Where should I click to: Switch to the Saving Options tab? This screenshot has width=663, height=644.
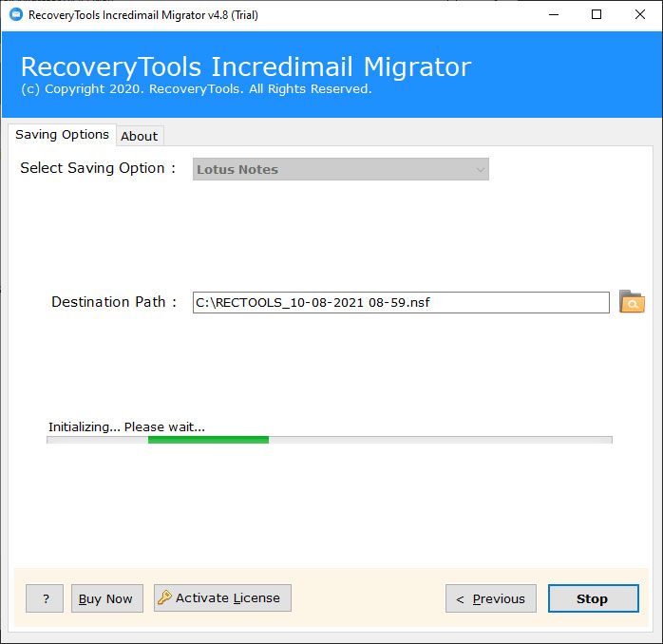tap(62, 135)
